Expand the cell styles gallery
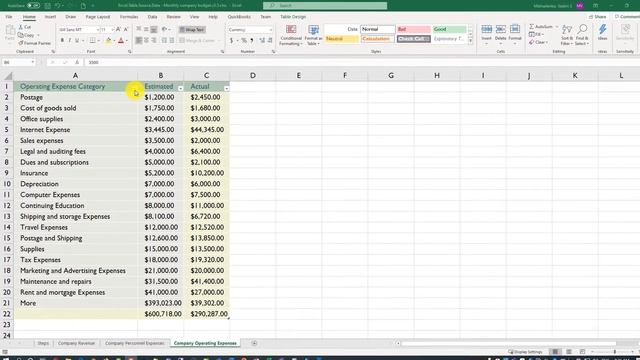640x360 pixels. click(470, 41)
